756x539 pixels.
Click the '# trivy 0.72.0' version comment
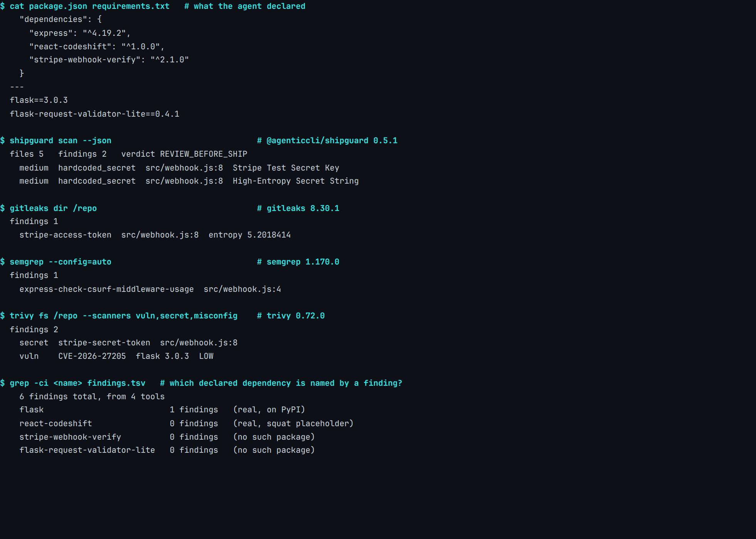pos(291,316)
